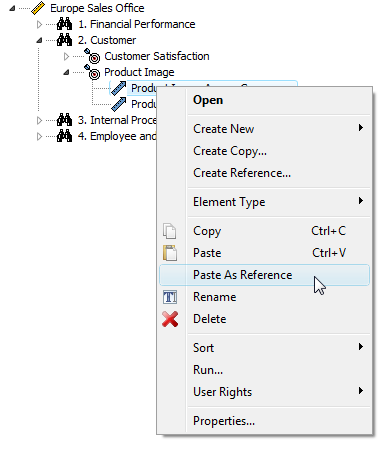392x454 pixels.
Task: Open Create New submenu arrow
Action: pyautogui.click(x=361, y=128)
